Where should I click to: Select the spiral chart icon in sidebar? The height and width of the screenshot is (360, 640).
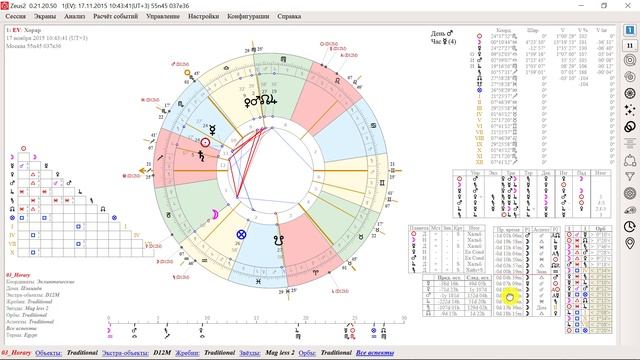(630, 77)
